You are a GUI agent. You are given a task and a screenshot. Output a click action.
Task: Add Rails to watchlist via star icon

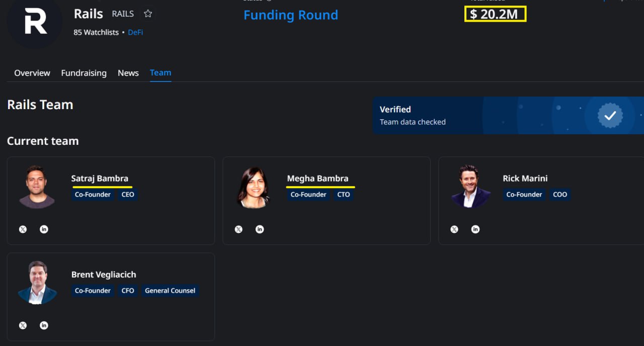[x=148, y=14]
